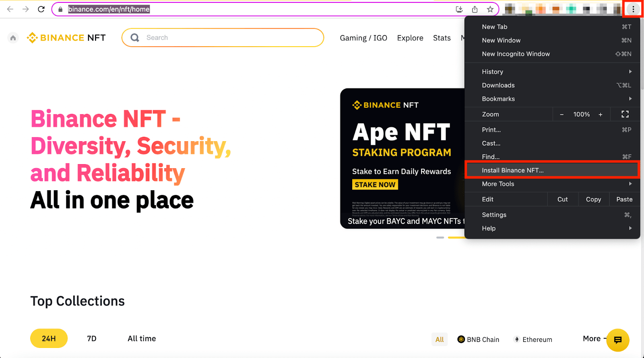Open New Incognito Window
The width and height of the screenshot is (644, 358).
click(516, 54)
